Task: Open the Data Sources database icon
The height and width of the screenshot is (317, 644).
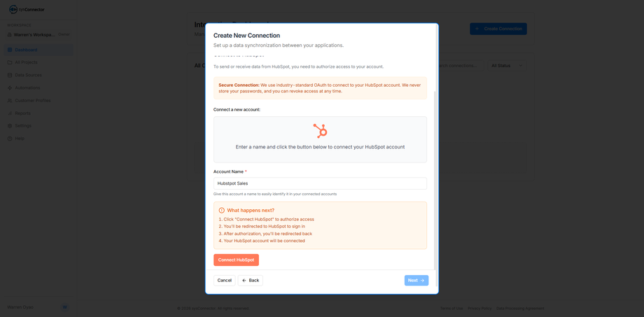Action: [x=10, y=75]
